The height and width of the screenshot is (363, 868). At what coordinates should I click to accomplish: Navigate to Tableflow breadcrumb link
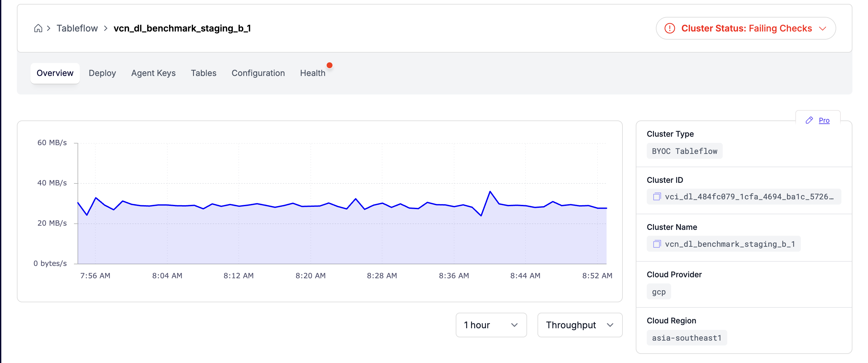click(77, 28)
